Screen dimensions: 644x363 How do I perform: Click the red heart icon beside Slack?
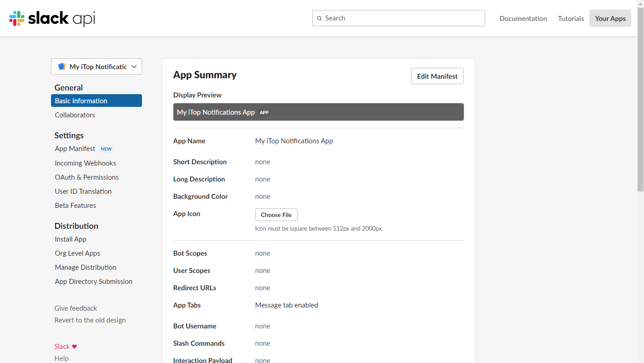75,347
